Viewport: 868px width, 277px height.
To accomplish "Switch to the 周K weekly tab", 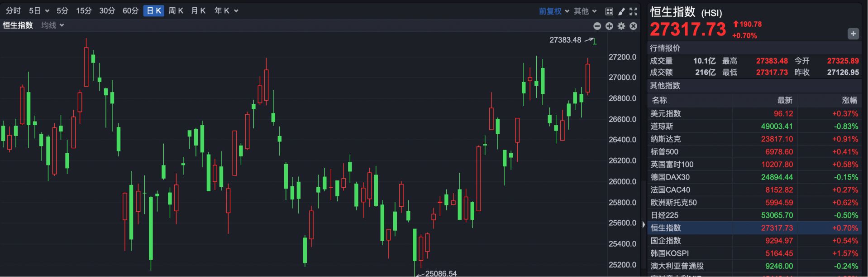I will coord(176,11).
